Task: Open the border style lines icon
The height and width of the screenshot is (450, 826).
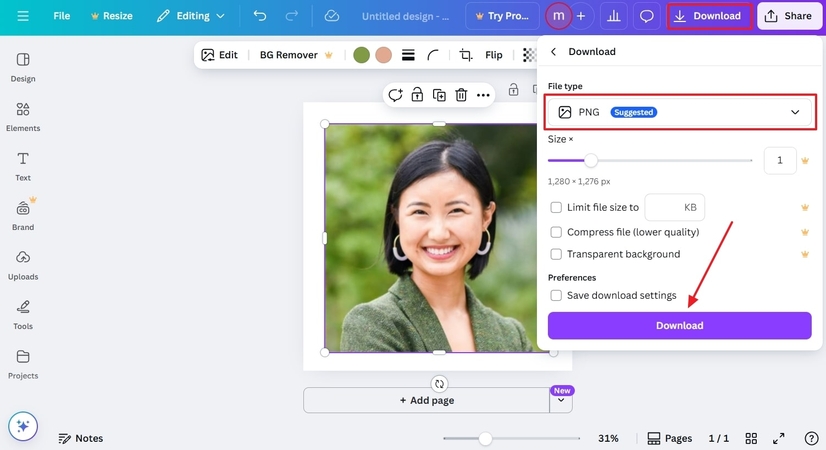Action: point(408,55)
